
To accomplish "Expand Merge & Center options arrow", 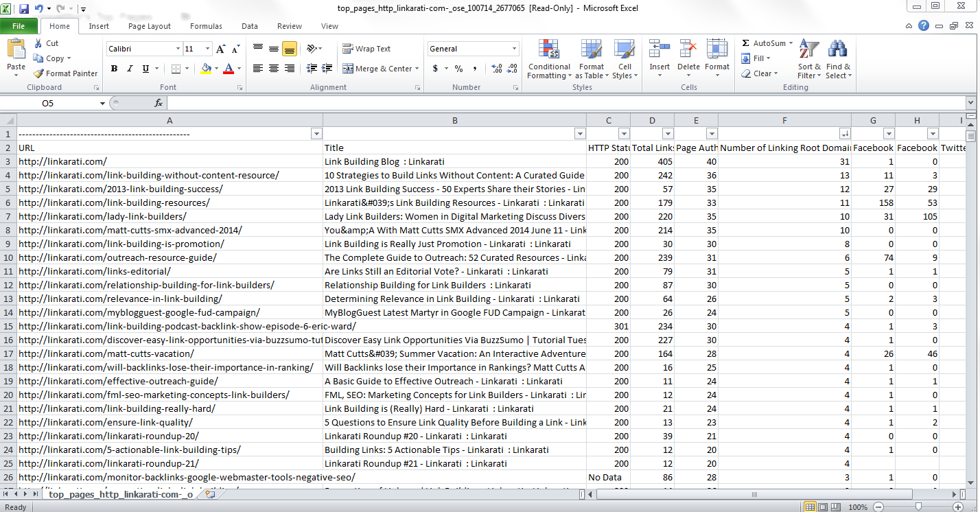I will (418, 69).
